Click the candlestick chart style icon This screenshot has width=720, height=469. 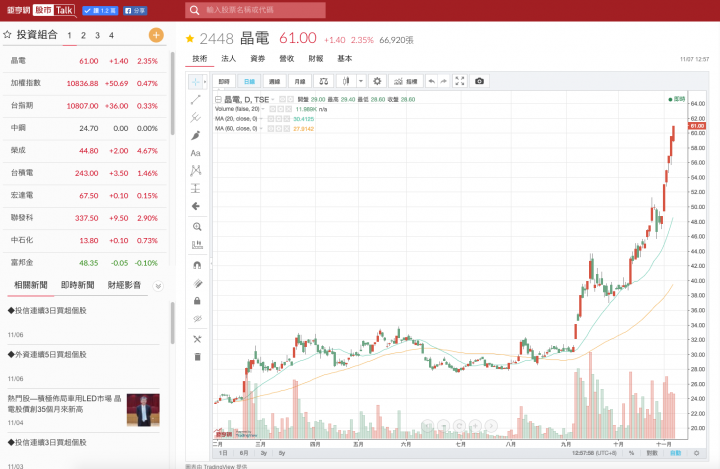tap(346, 81)
